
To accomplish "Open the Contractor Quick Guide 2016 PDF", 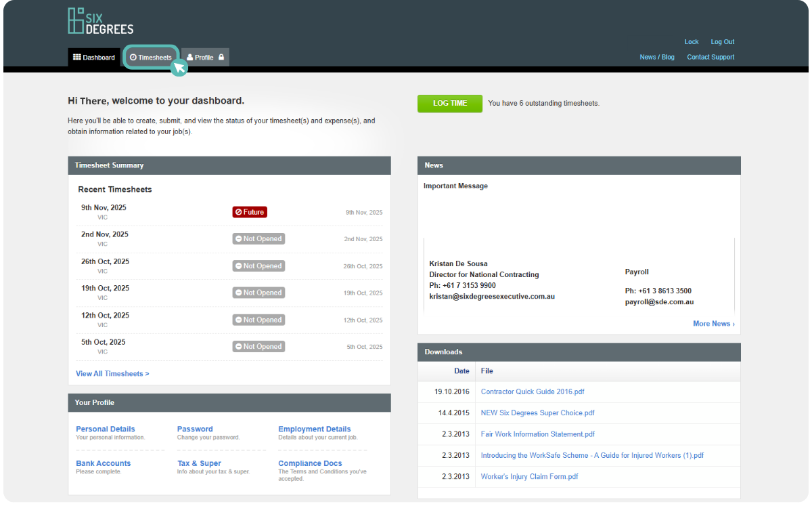I will tap(533, 391).
